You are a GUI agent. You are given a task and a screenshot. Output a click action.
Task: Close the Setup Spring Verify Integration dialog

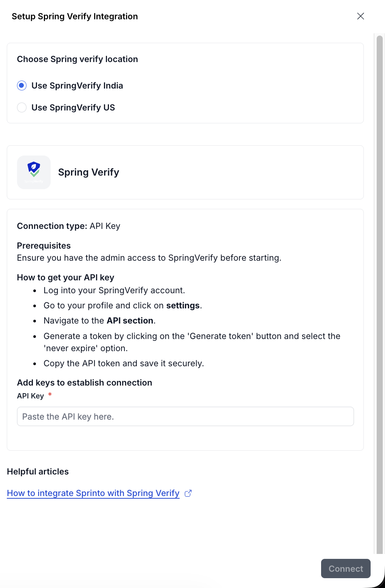pos(360,16)
